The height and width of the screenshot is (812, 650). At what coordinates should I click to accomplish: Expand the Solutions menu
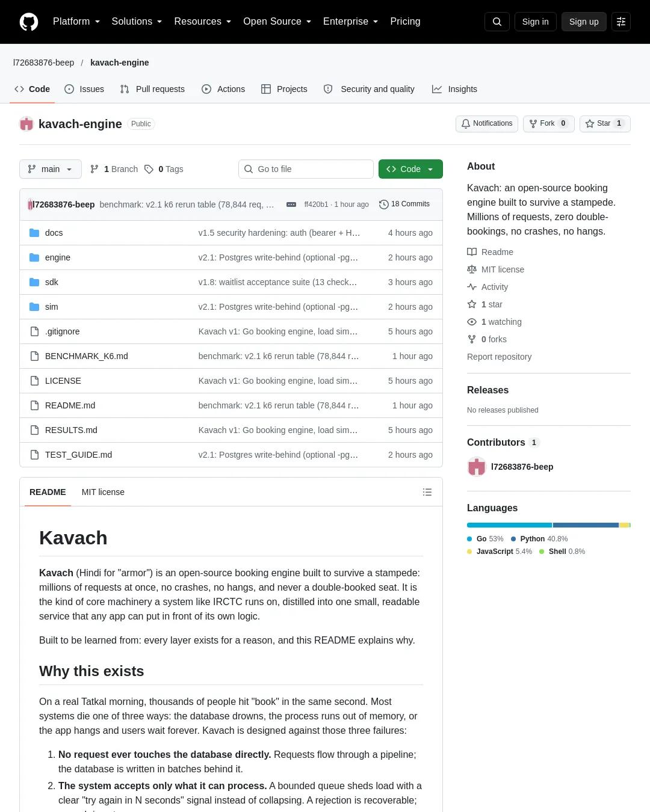[137, 22]
